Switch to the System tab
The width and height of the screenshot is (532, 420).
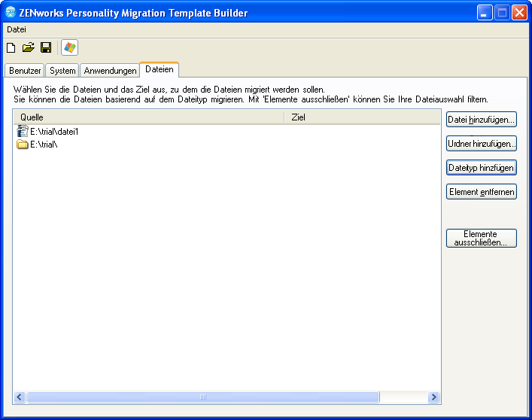[62, 71]
